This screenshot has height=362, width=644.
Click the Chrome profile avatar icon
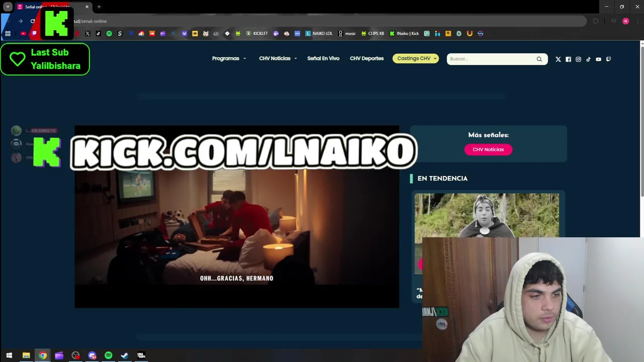[625, 21]
